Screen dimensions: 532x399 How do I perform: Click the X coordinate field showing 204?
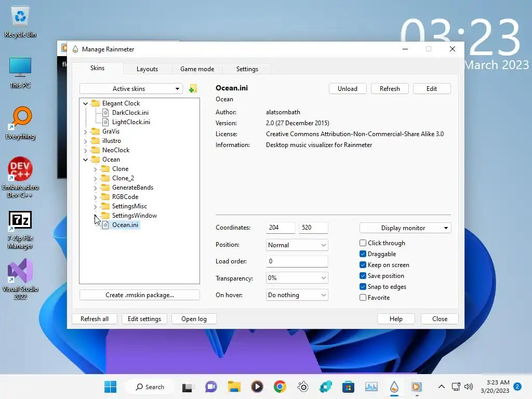(x=281, y=228)
